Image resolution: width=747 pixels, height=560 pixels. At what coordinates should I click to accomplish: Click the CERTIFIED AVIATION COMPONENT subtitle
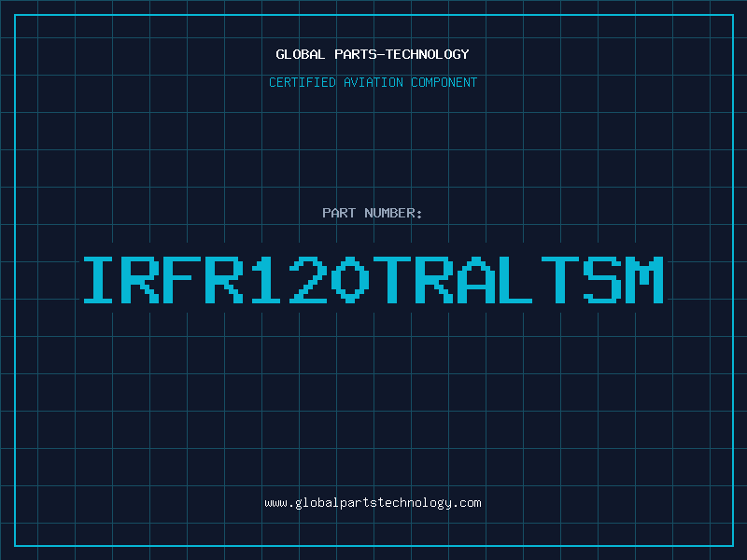click(373, 82)
